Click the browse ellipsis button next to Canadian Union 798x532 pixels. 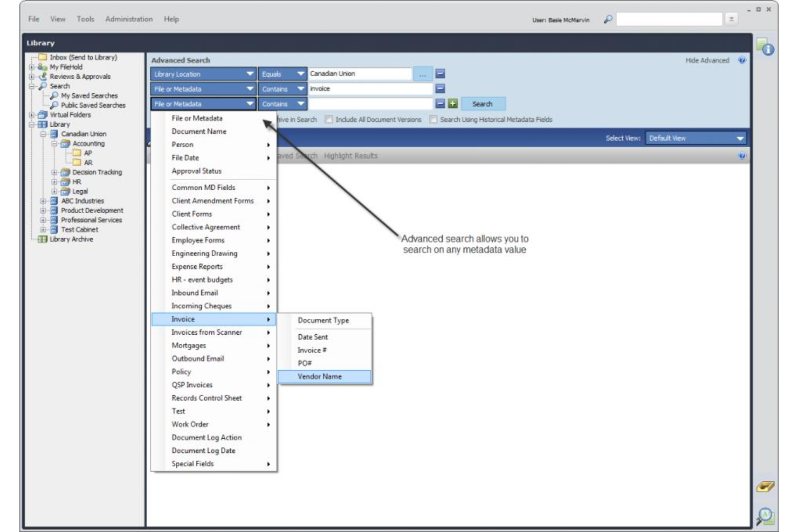(x=423, y=74)
